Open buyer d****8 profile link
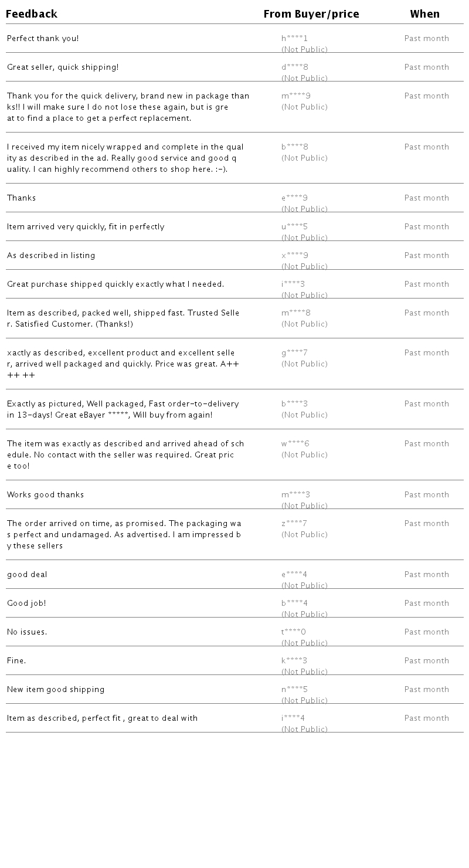Viewport: 469px width, 868px height. pyautogui.click(x=295, y=67)
